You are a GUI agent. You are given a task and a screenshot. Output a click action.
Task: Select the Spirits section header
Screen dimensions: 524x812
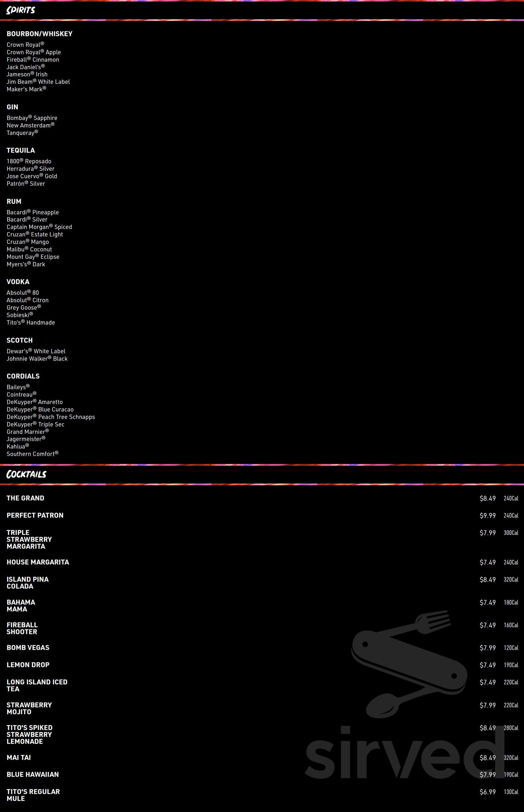point(21,10)
